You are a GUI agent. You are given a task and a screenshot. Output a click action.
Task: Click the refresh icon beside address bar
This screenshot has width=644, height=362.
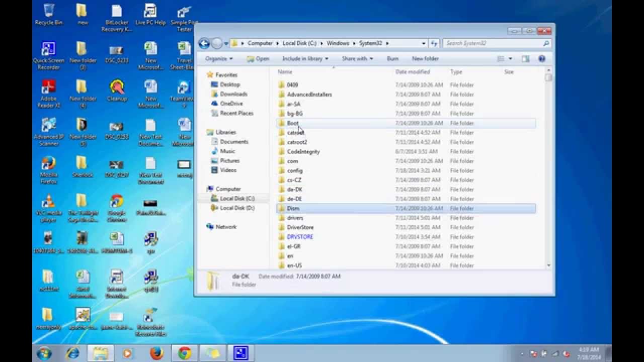(434, 44)
